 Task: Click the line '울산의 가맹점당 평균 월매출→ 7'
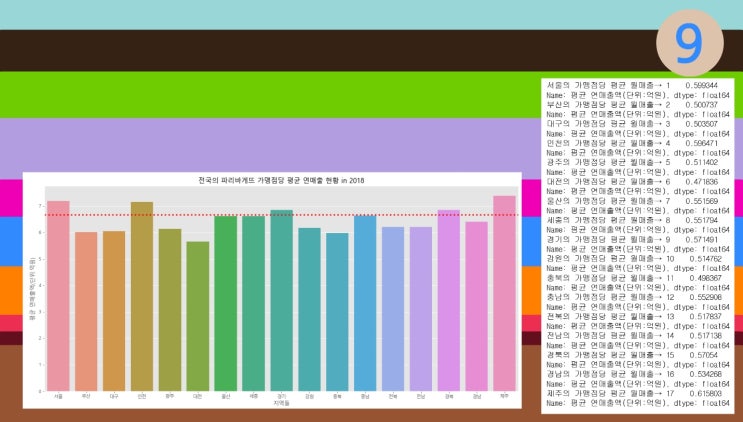click(x=608, y=201)
